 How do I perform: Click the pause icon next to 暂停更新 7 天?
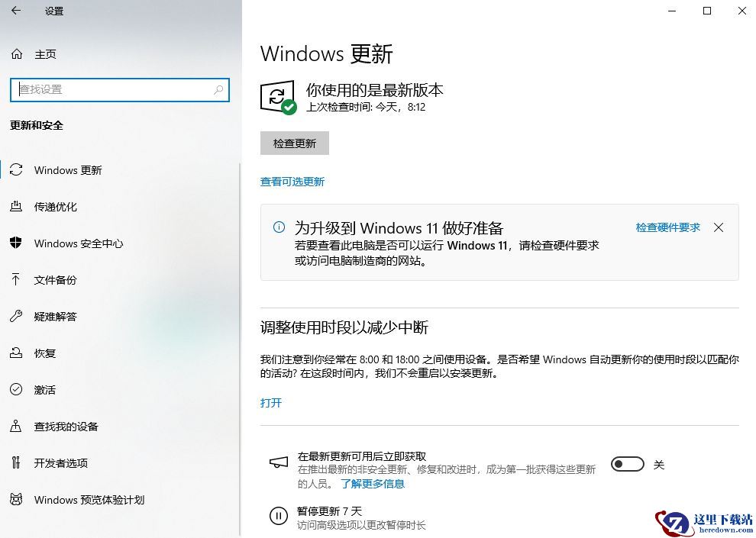[279, 516]
